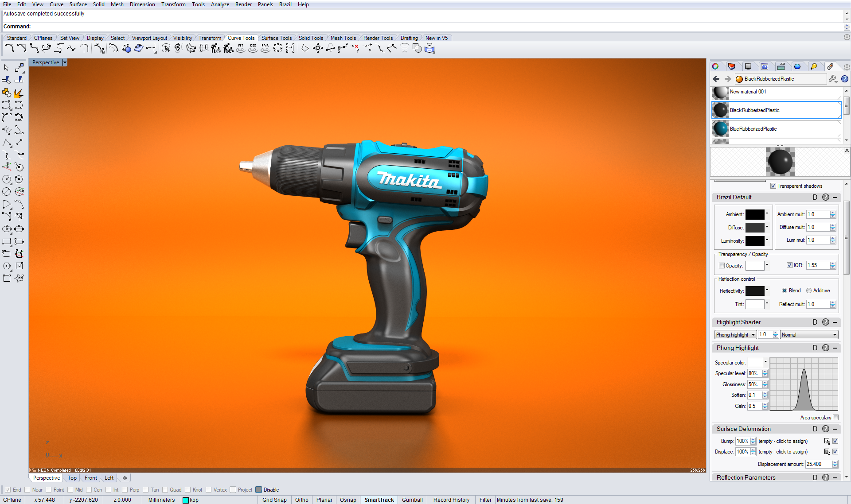Viewport: 851px width, 504px height.
Task: Open the Environments blue sphere panel tab
Action: click(797, 66)
